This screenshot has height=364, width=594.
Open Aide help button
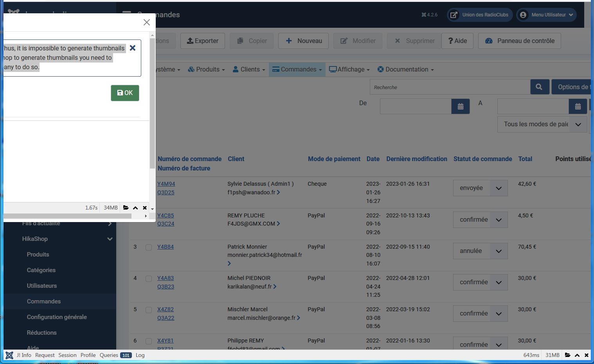[457, 41]
